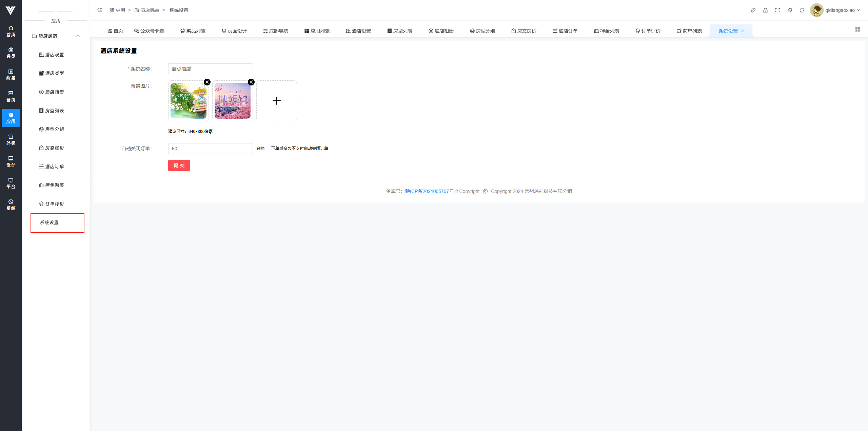Open 财务 in the left navigation rail
The image size is (868, 431).
(x=11, y=75)
